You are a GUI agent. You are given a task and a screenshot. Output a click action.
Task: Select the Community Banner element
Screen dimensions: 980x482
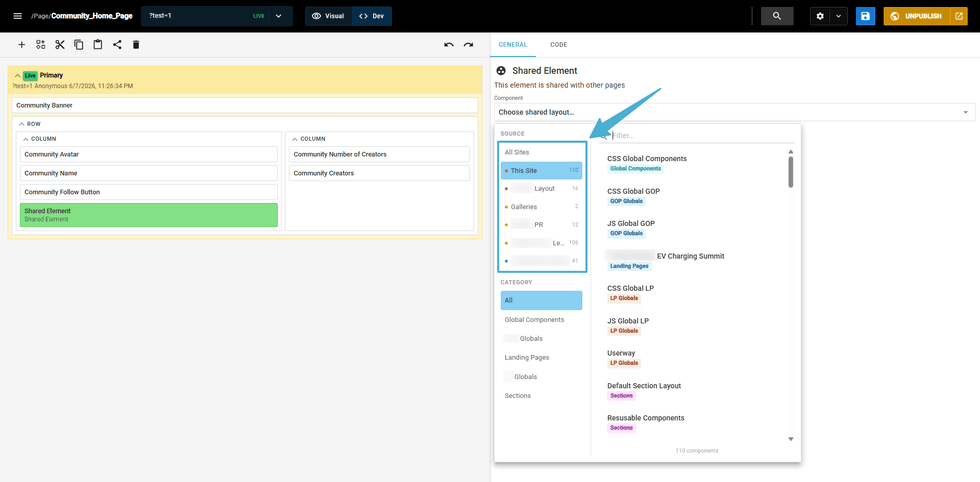tap(245, 105)
